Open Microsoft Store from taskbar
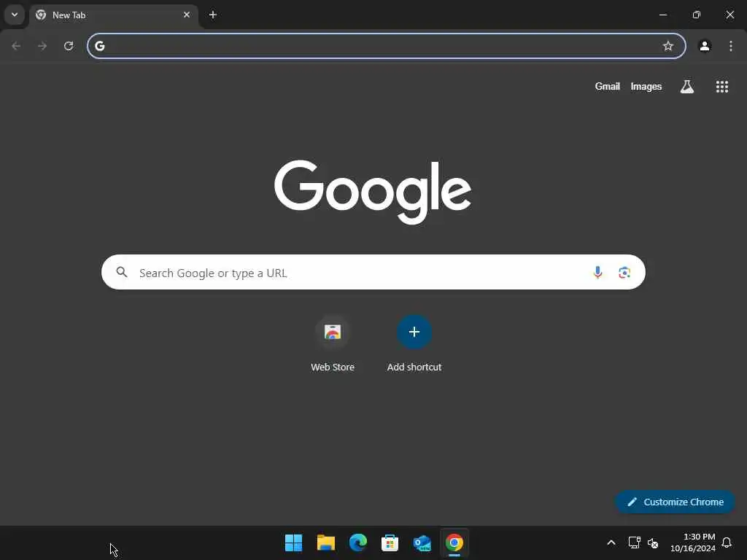This screenshot has width=747, height=560. (390, 542)
